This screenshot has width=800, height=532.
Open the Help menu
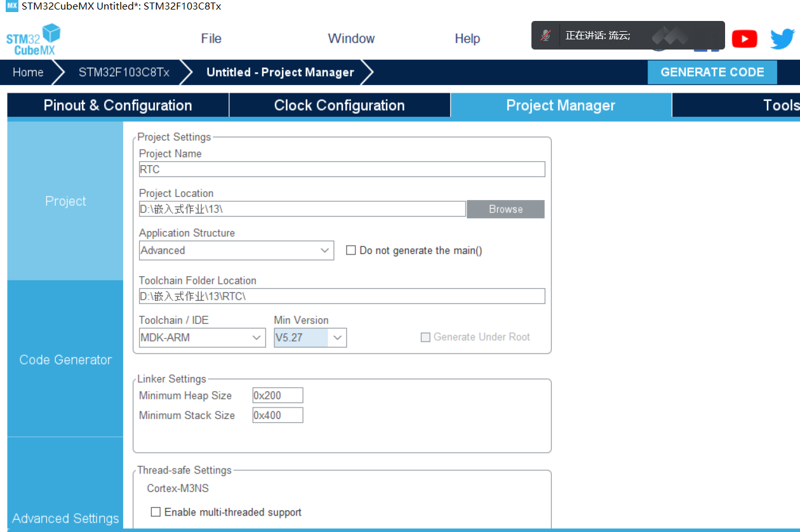(467, 39)
